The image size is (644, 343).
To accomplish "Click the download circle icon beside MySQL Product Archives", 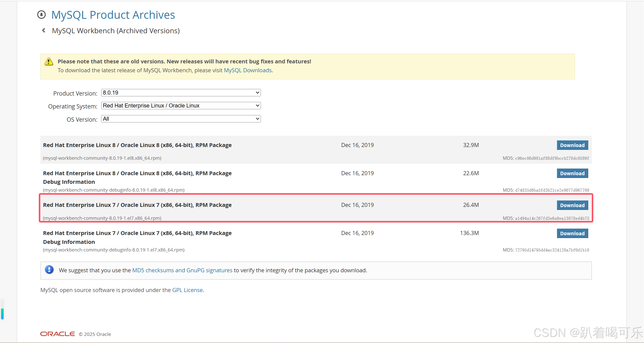I will click(x=42, y=15).
